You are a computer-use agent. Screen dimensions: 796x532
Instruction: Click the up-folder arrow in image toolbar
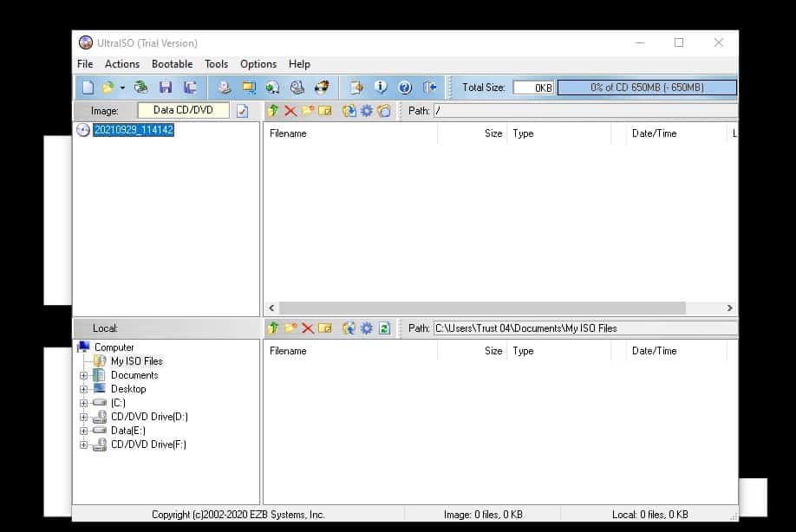coord(273,111)
